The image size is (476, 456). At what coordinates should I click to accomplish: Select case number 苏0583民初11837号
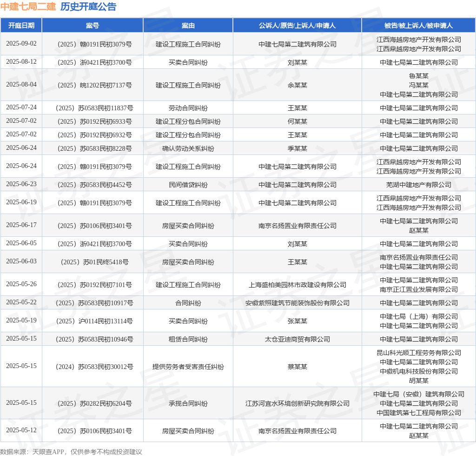pos(95,108)
